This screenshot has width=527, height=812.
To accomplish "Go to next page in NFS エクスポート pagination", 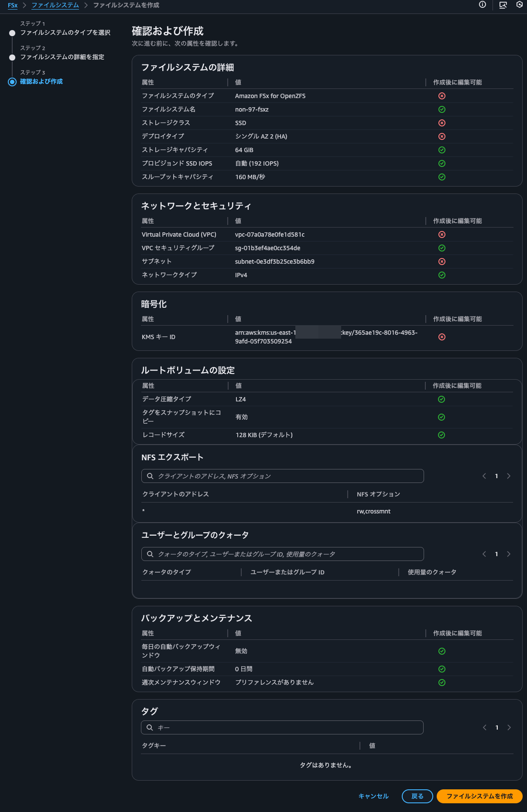I will point(509,476).
